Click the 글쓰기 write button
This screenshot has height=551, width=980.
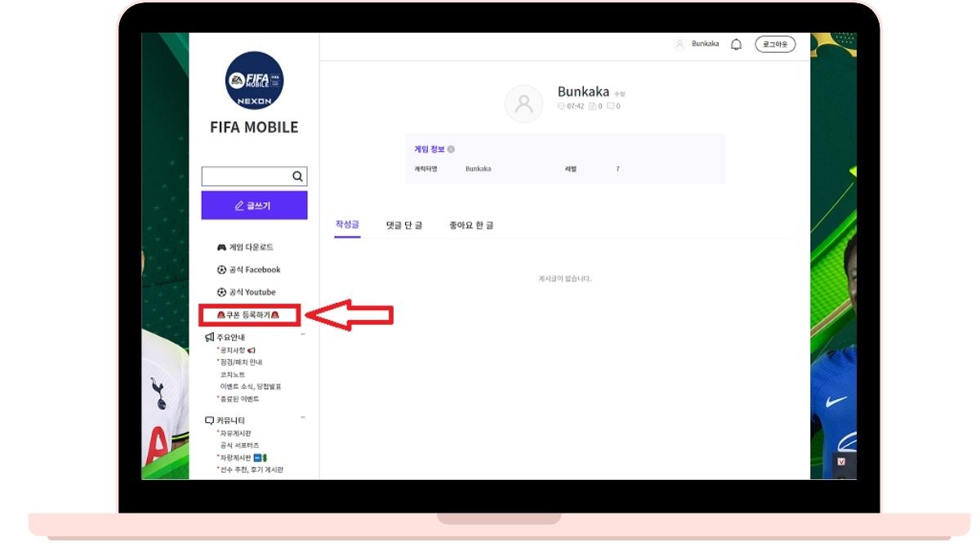[254, 206]
